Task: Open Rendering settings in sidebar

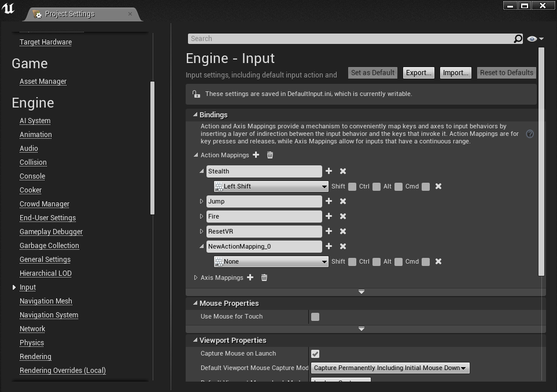Action: pos(35,357)
